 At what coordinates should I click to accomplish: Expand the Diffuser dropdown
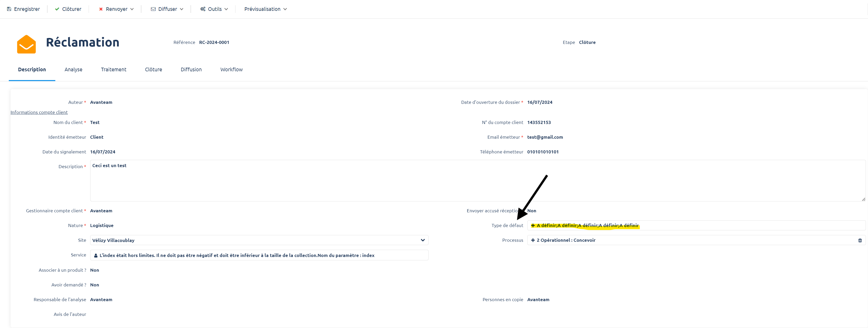167,9
